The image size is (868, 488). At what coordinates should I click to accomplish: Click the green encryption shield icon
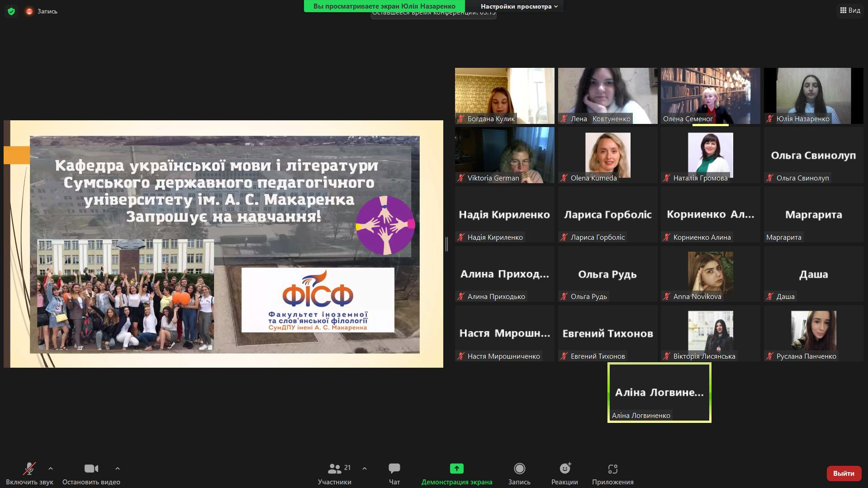tap(11, 11)
